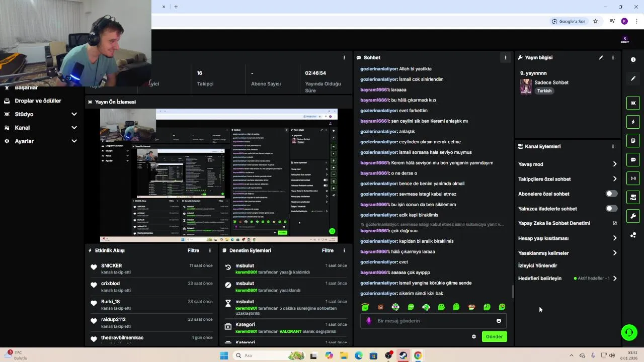The height and width of the screenshot is (362, 644).
Task: Click the Yayın Ön İzlemesi stream preview
Action: coord(219,175)
